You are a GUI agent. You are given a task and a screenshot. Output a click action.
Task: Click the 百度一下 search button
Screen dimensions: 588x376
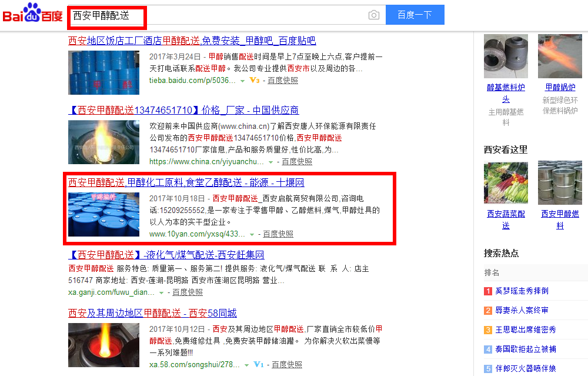coord(415,15)
